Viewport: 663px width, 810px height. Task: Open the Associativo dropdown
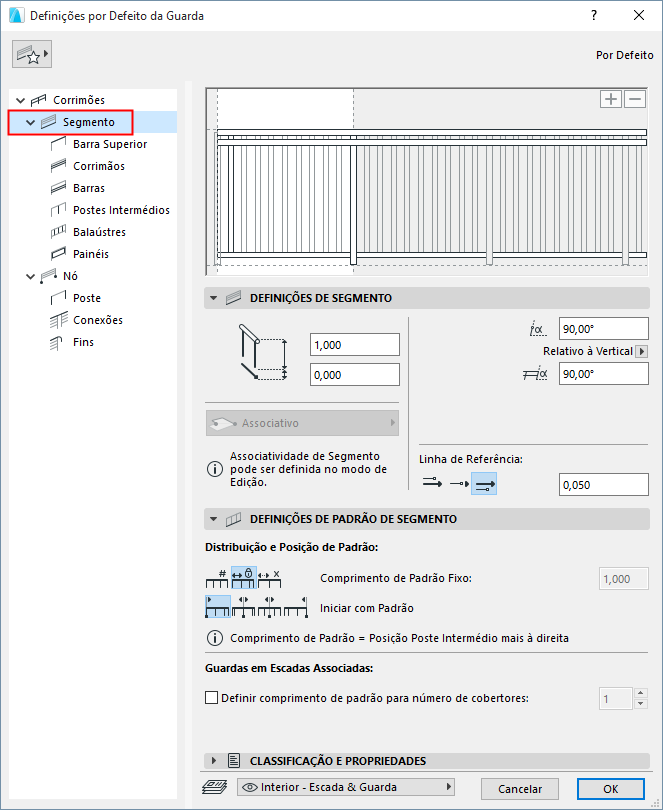(x=302, y=423)
